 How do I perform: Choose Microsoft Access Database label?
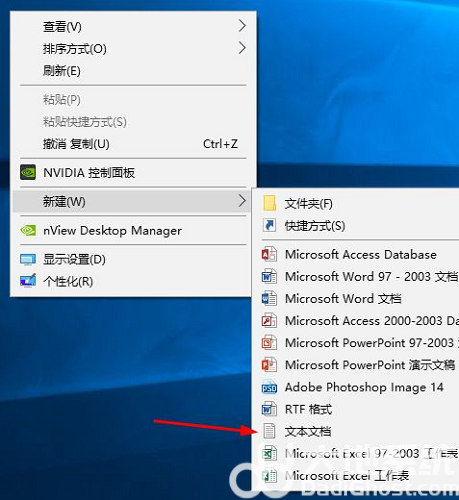361,255
